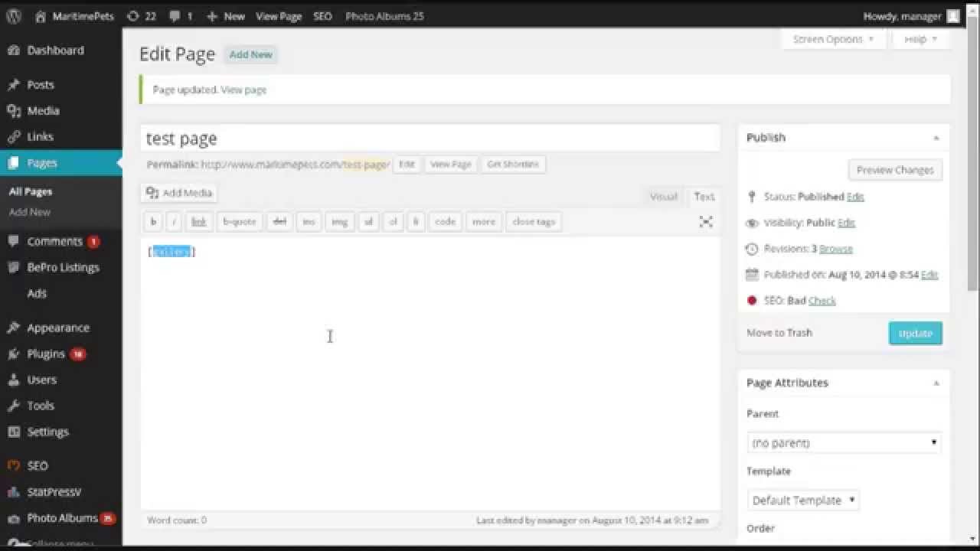This screenshot has width=980, height=551.
Task: Open SEO menu in admin bar
Action: click(322, 16)
